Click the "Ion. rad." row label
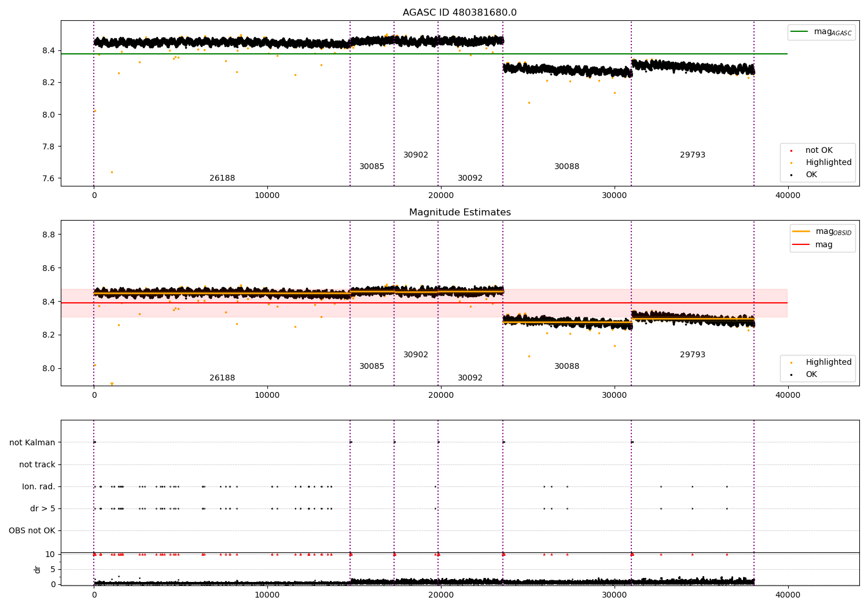Screen dimensions: 868x608 39,487
